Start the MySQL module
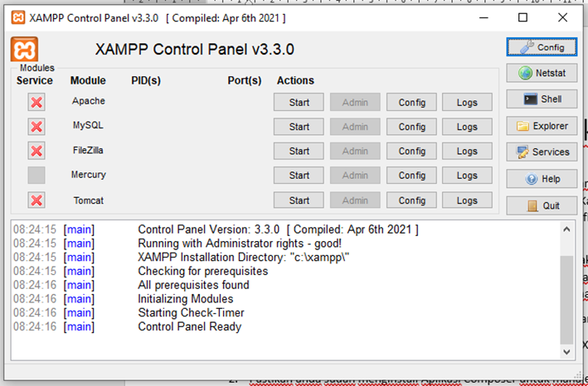The width and height of the screenshot is (588, 386). click(299, 127)
